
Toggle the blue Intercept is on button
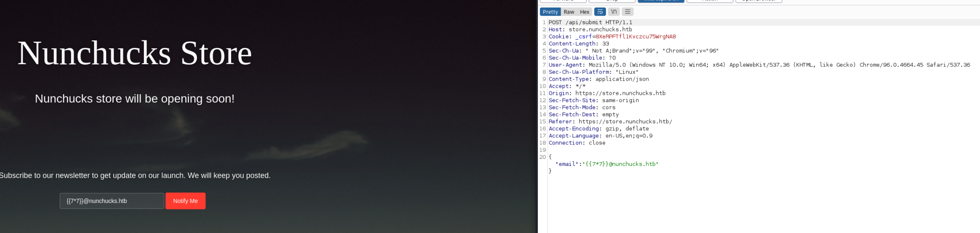[x=661, y=1]
